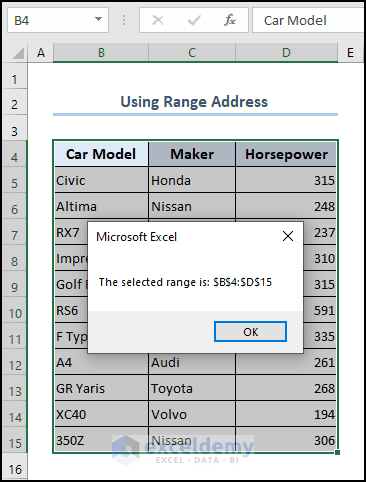Image resolution: width=366 pixels, height=482 pixels.
Task: Click the 335 horsepower cell
Action: [x=320, y=336]
